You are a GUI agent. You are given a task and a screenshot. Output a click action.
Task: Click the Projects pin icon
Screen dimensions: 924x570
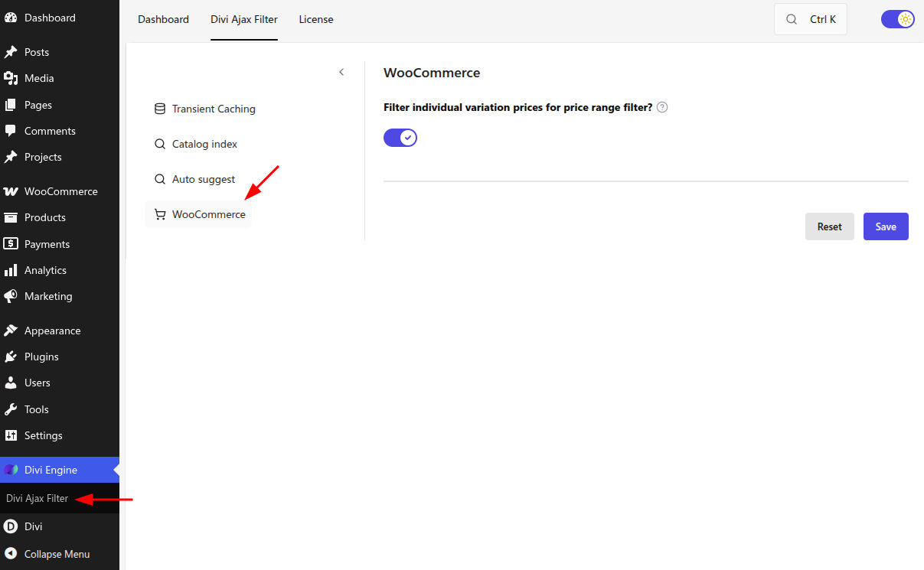tap(11, 157)
